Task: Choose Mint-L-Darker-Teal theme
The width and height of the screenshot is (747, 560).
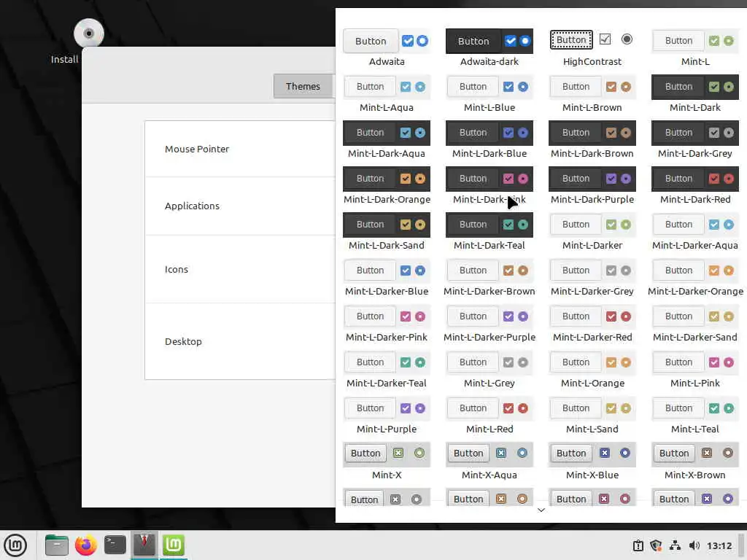Action: point(387,370)
